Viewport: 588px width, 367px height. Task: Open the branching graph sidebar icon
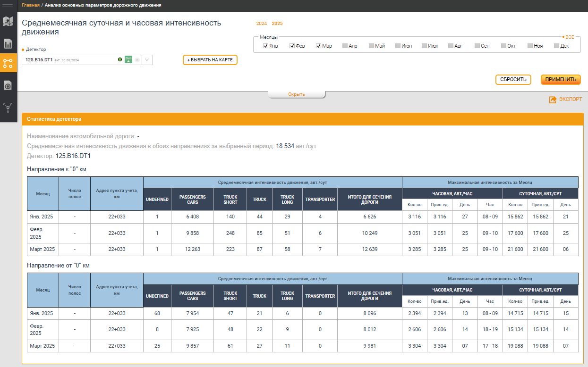click(x=8, y=107)
